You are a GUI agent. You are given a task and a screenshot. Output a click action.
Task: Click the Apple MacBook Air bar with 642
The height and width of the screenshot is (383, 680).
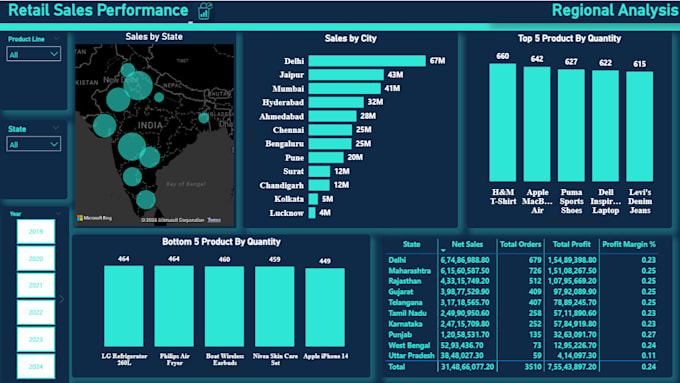click(x=537, y=124)
